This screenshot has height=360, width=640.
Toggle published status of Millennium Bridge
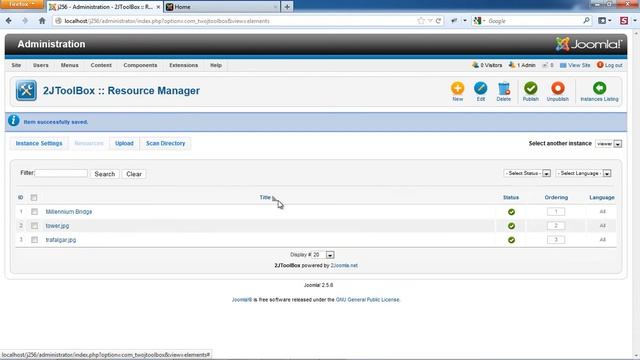point(511,212)
